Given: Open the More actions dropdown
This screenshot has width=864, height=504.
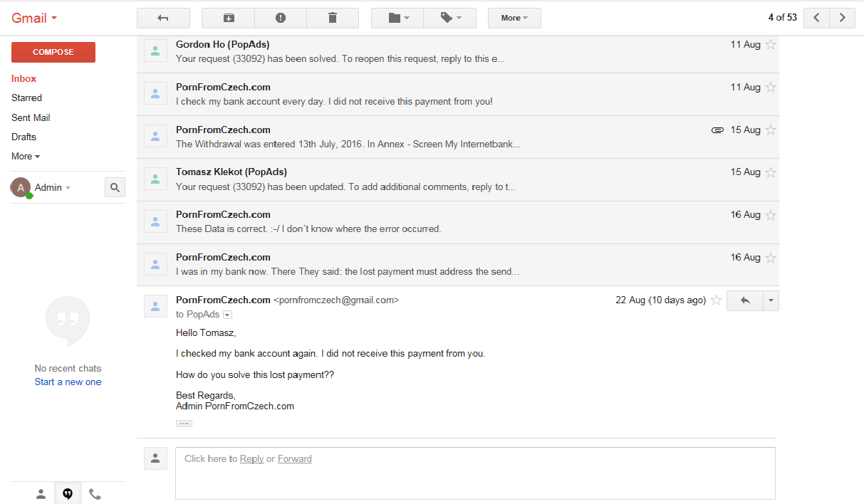Looking at the screenshot, I should coord(514,18).
